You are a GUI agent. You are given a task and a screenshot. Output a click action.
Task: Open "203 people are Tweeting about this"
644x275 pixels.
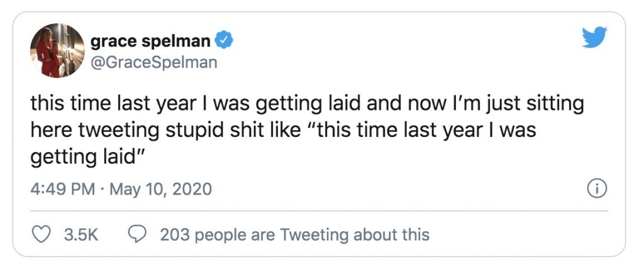pyautogui.click(x=294, y=235)
